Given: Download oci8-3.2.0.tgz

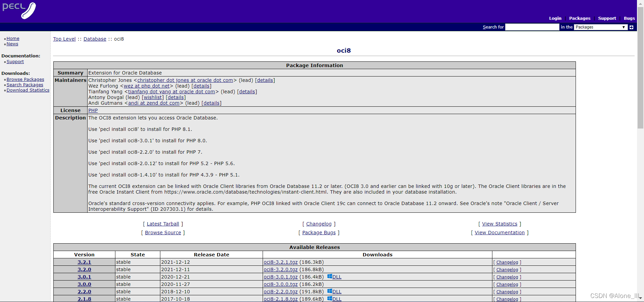Looking at the screenshot, I should click(x=280, y=269).
